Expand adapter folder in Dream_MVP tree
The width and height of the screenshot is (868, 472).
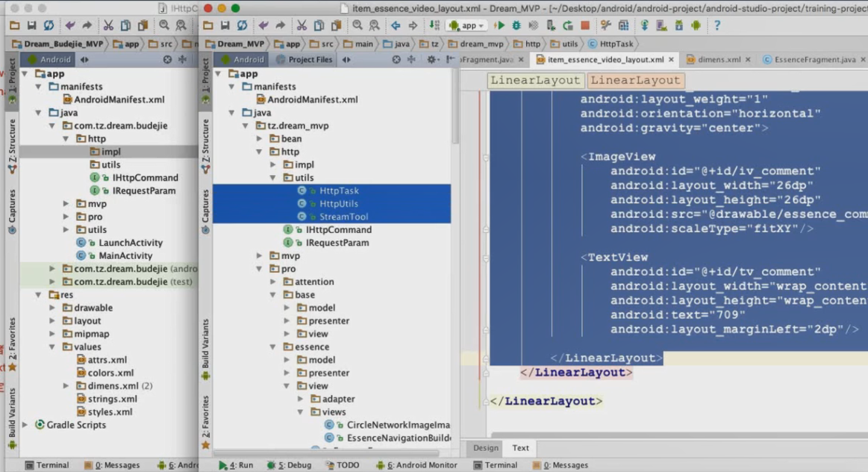[300, 399]
